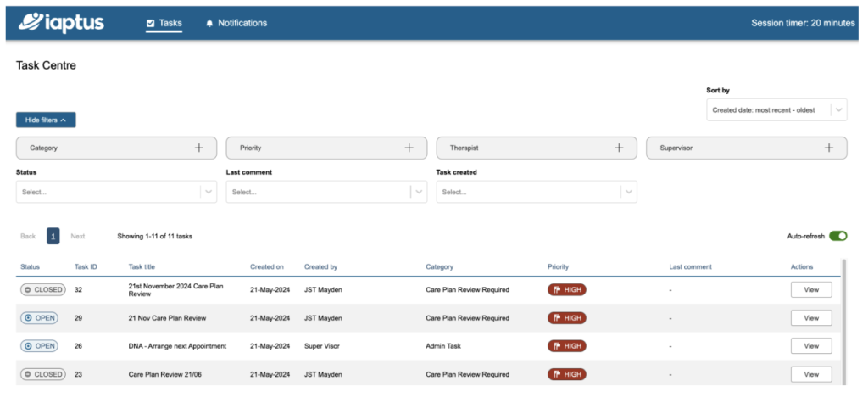Viewport: 868px width, 403px height.
Task: Click the CLOSED status badge for task 23
Action: tap(43, 374)
